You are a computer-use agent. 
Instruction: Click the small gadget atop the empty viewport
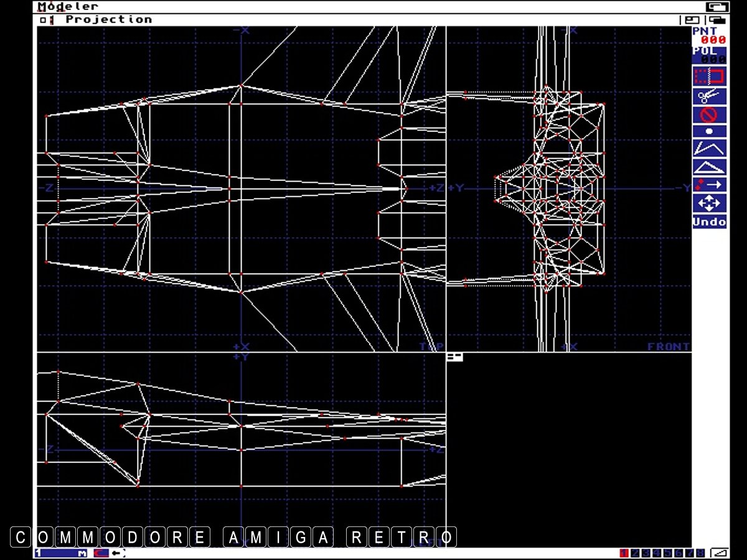coord(454,357)
